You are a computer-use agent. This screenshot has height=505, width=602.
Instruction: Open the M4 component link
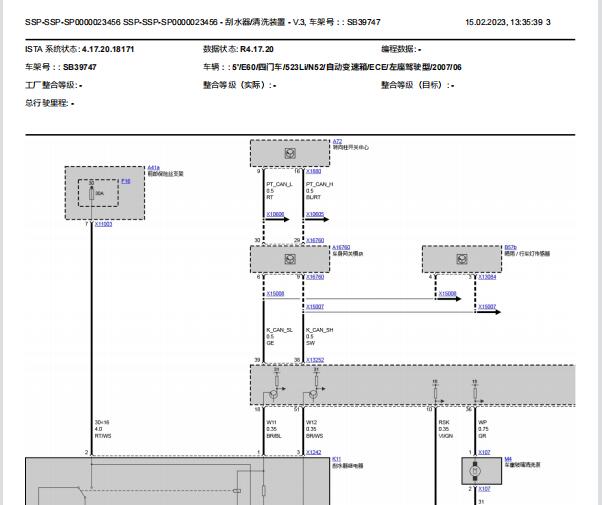508,459
